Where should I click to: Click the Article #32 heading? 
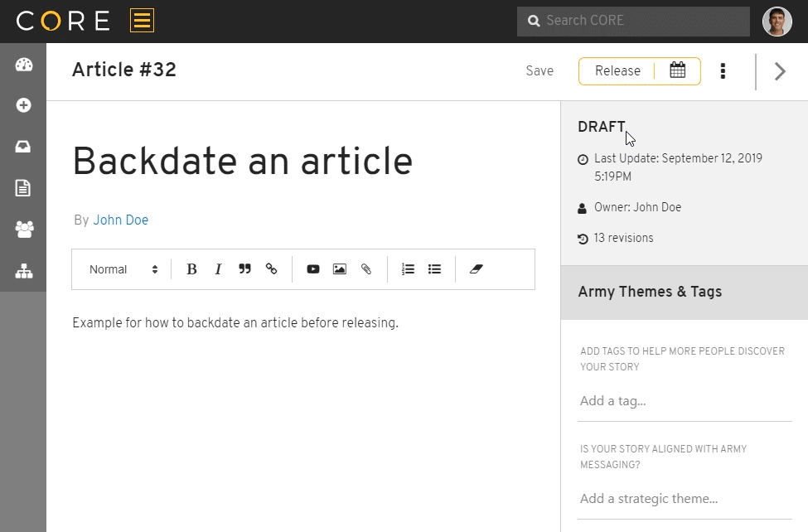coord(124,70)
